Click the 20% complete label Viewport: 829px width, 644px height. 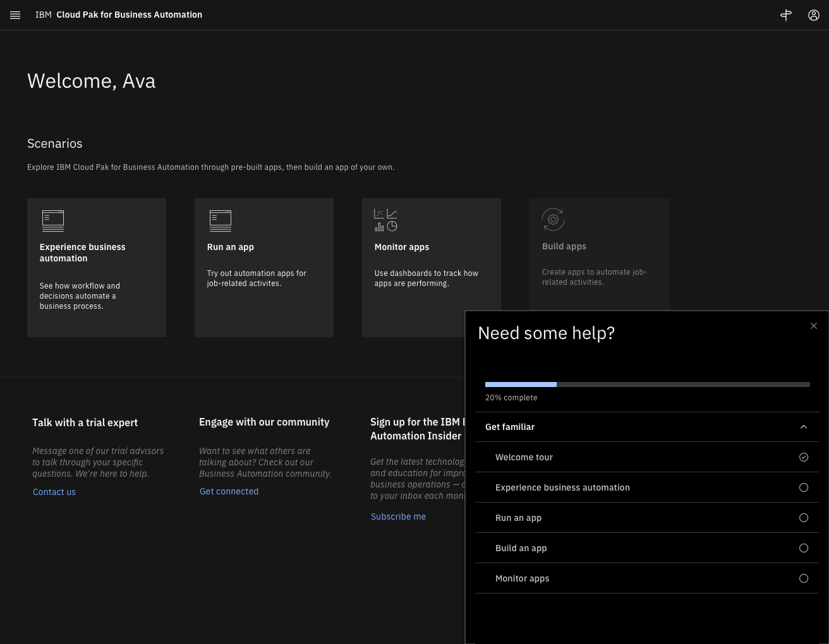click(x=511, y=398)
